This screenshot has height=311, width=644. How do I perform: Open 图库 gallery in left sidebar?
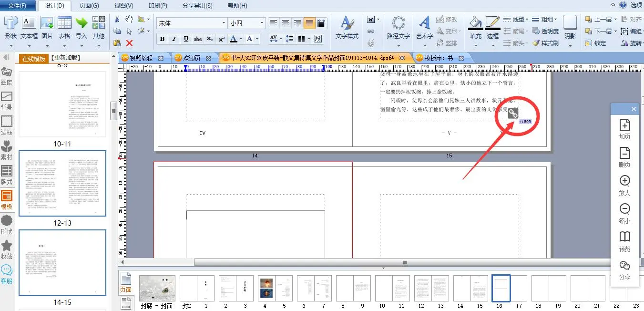point(7,76)
